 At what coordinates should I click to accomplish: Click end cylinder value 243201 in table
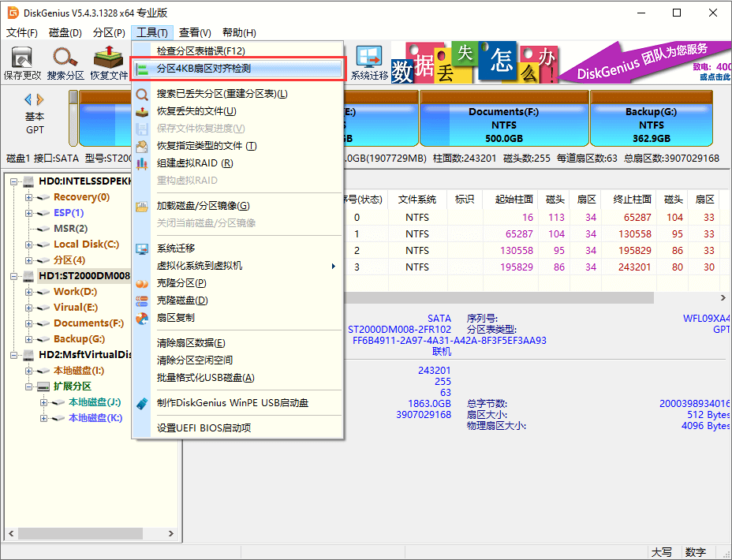[634, 267]
